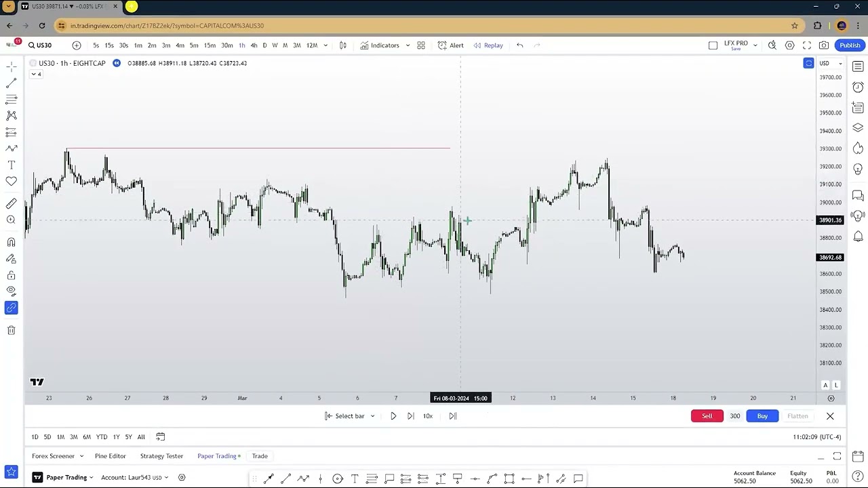Switch to the 5s timeframe

click(96, 45)
